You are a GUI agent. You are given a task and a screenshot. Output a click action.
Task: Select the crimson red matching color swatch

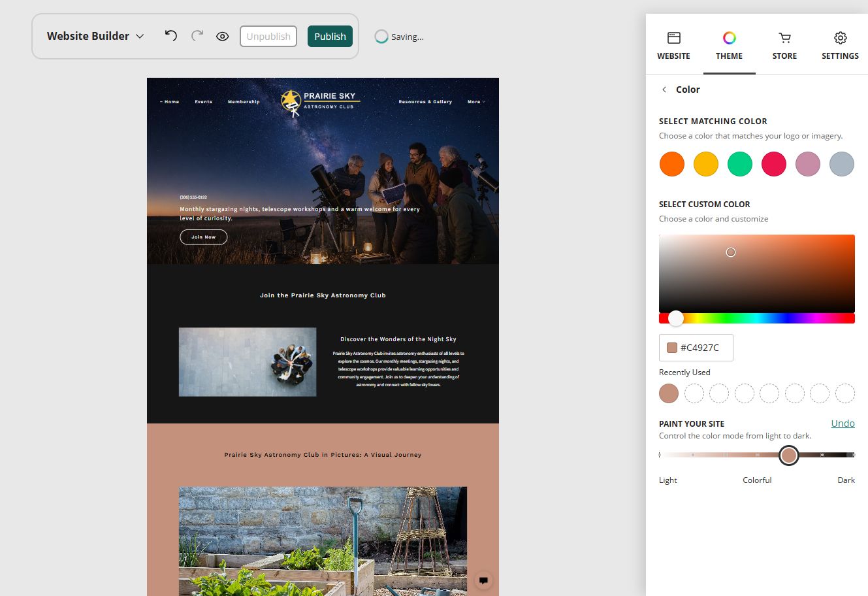[x=773, y=164]
